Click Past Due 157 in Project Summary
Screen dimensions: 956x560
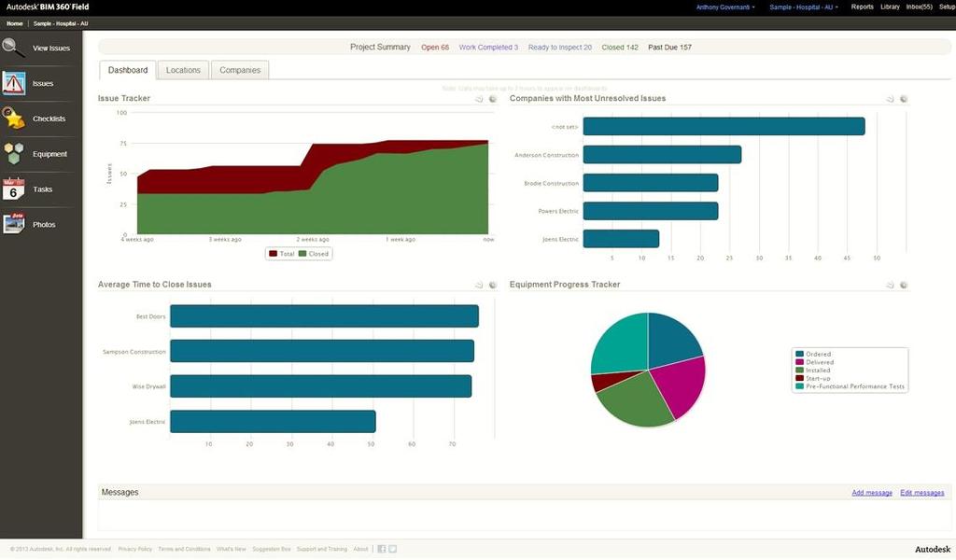[x=669, y=47]
